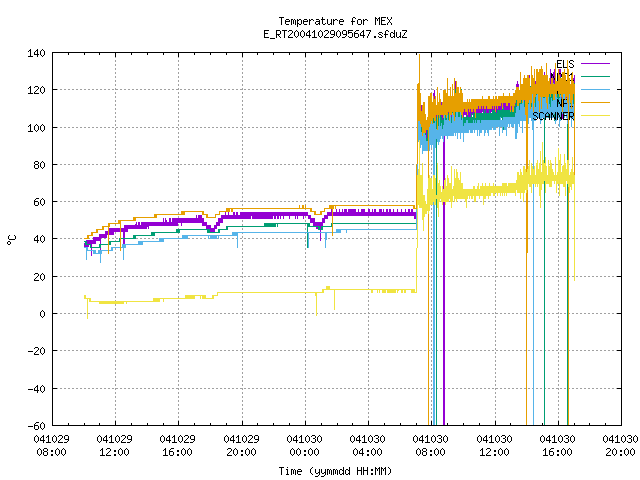This screenshot has height=480, width=640.
Task: Click the '041030 04:00' time axis label
Action: click(368, 446)
